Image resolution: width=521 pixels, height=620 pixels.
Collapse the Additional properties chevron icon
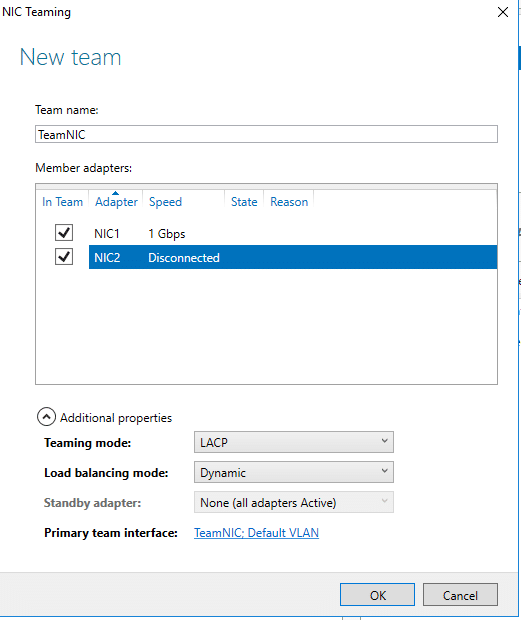tap(46, 417)
